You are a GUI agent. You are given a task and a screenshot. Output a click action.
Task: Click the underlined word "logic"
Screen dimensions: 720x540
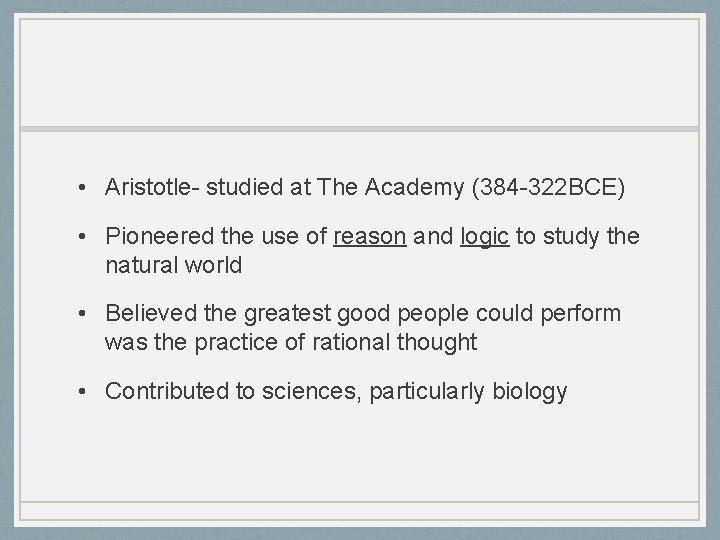[484, 237]
